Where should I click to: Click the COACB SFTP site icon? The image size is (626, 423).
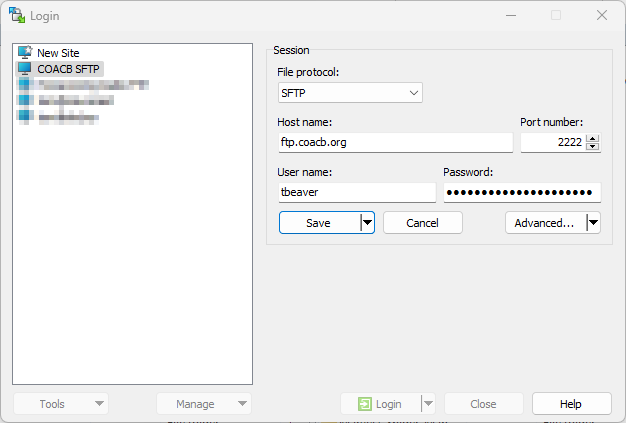coord(25,68)
